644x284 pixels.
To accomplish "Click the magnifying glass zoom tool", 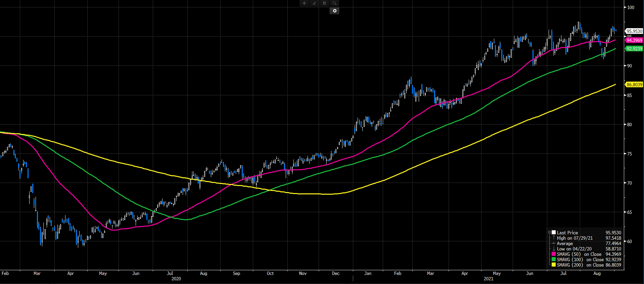I will click(x=334, y=3).
